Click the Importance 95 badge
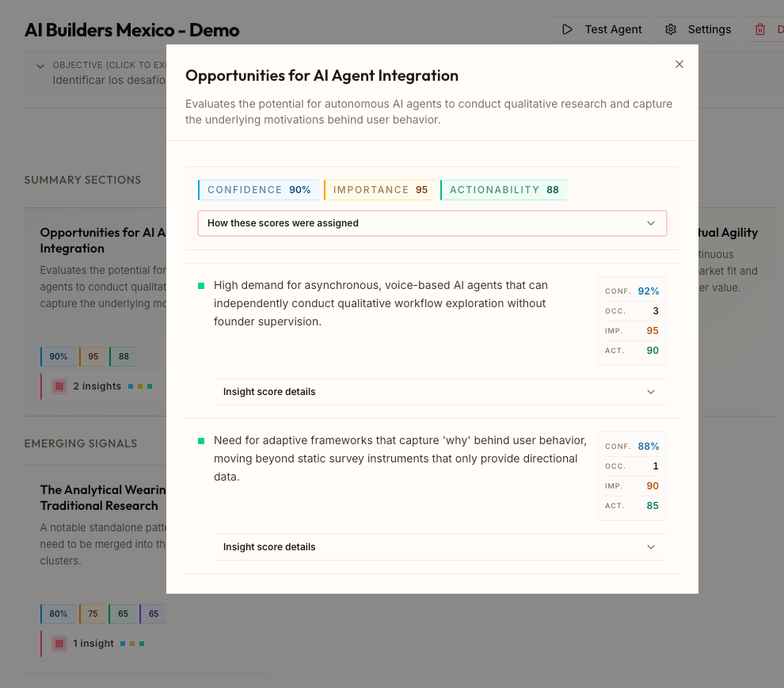This screenshot has width=784, height=688. tap(380, 190)
